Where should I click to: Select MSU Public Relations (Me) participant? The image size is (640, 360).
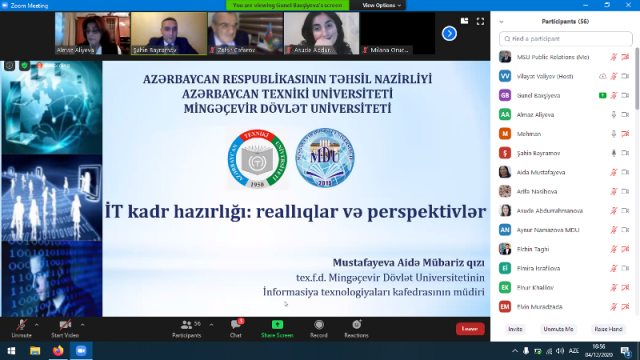565,57
